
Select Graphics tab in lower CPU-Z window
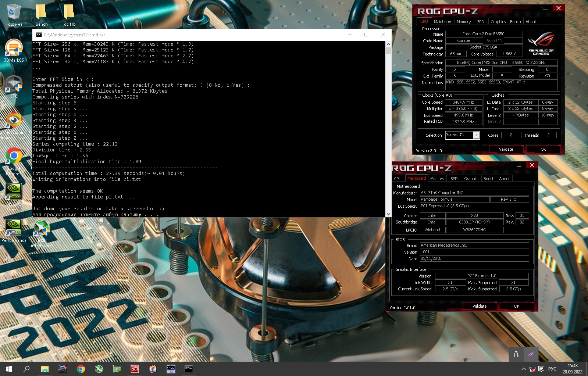pos(472,179)
